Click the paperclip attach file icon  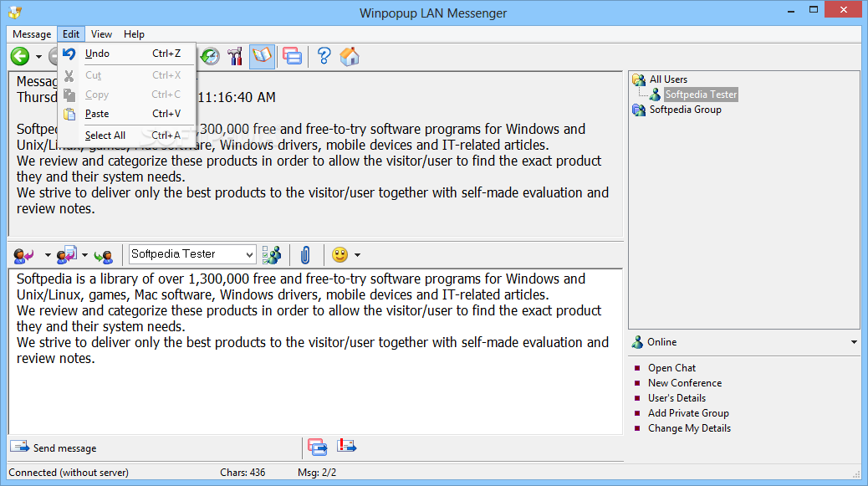(x=305, y=254)
